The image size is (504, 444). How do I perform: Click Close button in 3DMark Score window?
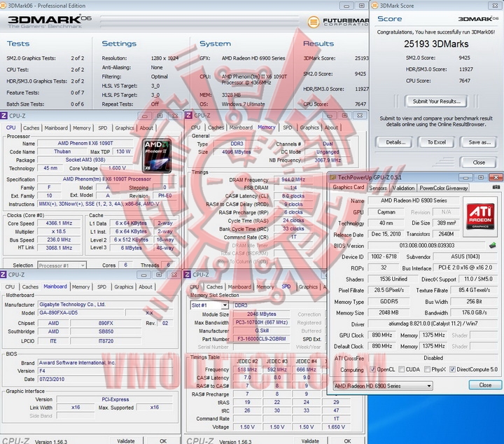coord(479,162)
